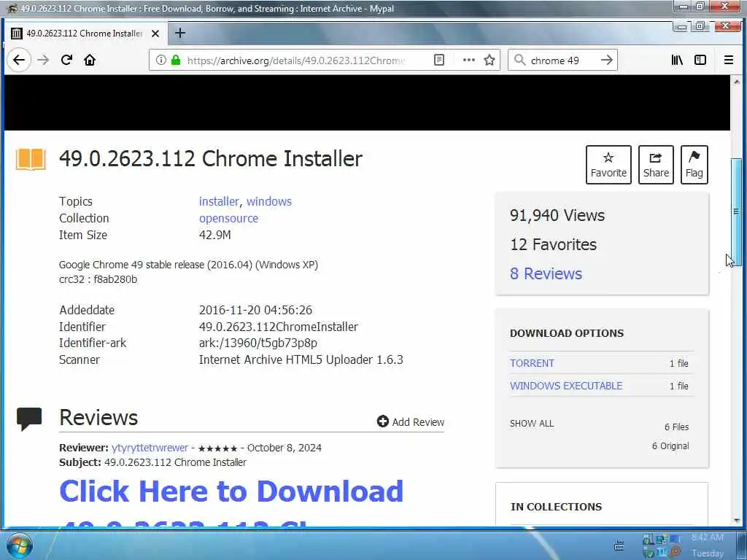
Task: Click the 12 Favorites text
Action: pyautogui.click(x=553, y=245)
